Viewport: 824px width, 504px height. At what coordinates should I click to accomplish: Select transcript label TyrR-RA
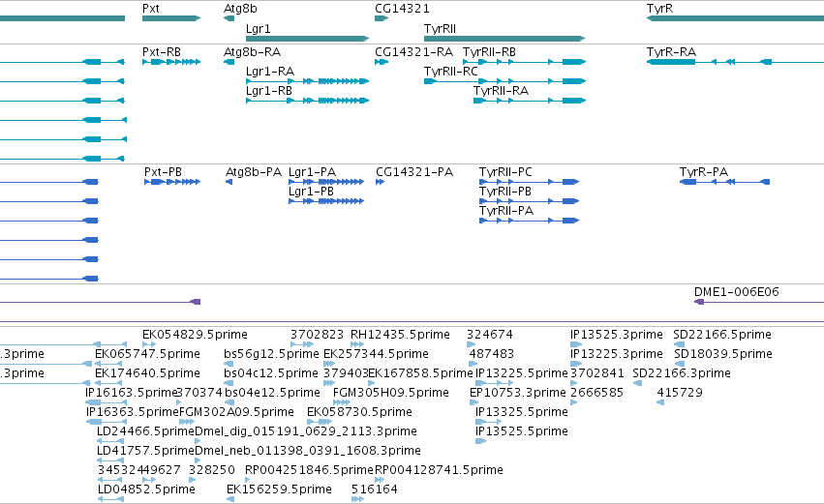click(671, 52)
